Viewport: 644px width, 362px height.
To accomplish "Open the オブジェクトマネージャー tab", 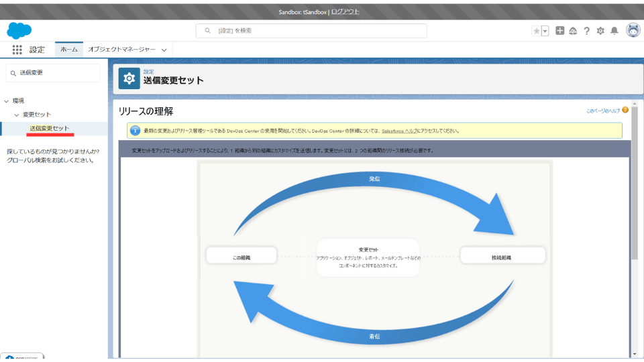I will coord(121,50).
